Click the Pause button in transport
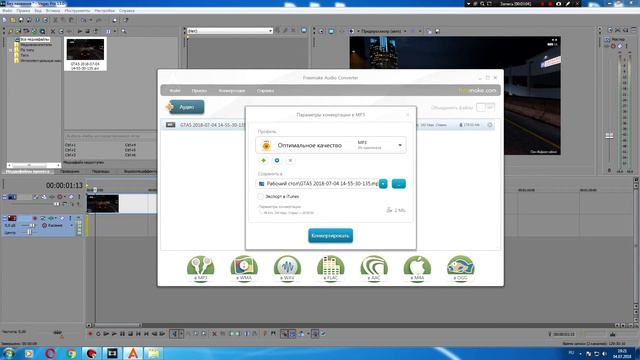Viewport: 640px width, 360px height. pos(122,334)
